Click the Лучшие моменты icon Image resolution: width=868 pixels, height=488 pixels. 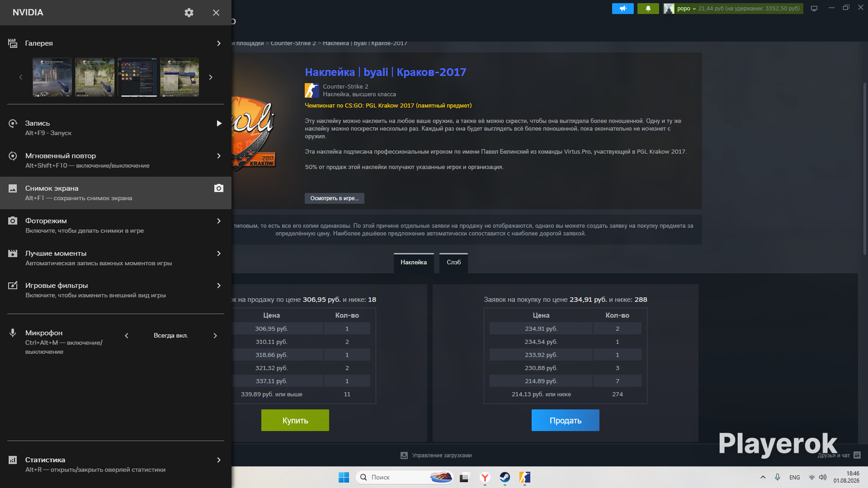tap(13, 253)
